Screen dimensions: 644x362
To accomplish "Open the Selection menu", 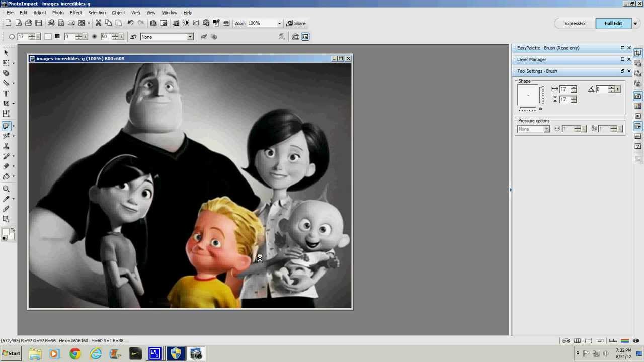I will [97, 13].
